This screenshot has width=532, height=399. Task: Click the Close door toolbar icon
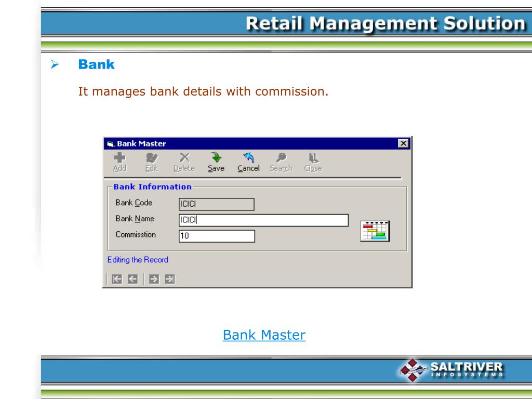click(x=313, y=162)
